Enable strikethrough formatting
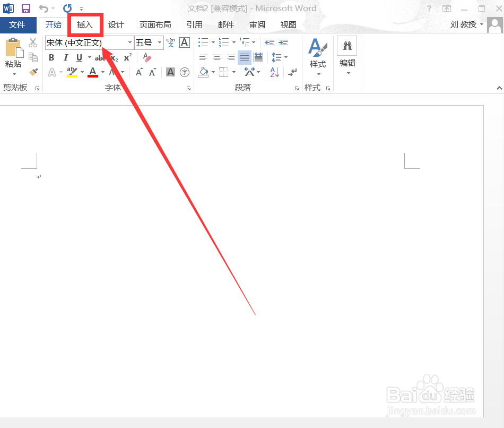This screenshot has width=504, height=428. point(100,57)
